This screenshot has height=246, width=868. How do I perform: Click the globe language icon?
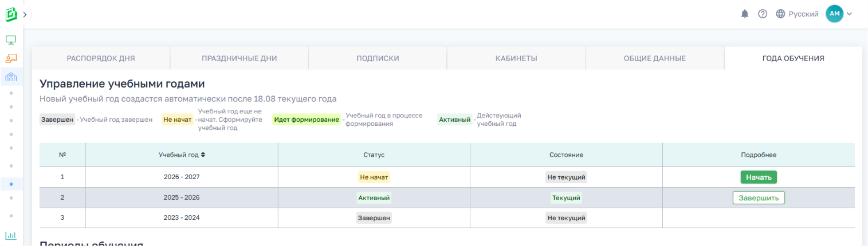pyautogui.click(x=780, y=14)
